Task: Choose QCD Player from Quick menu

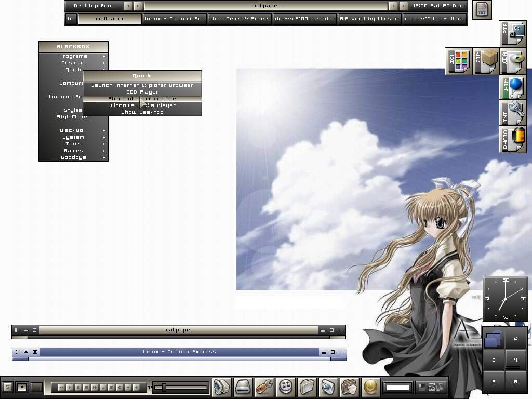Action: pos(142,92)
